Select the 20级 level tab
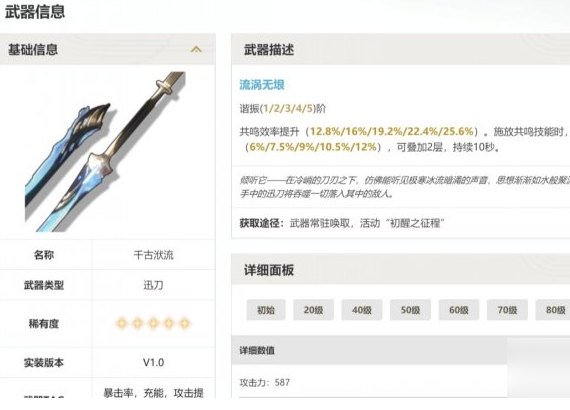The image size is (570, 410). pyautogui.click(x=313, y=310)
